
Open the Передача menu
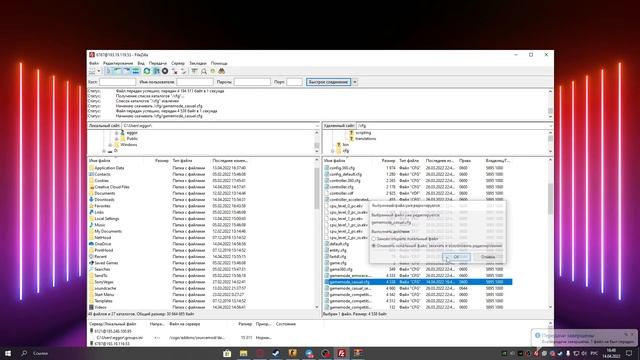click(158, 63)
